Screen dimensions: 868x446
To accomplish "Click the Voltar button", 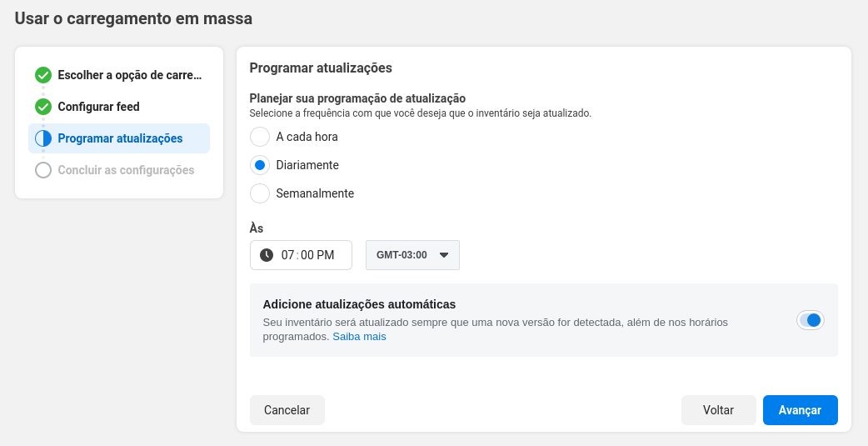I will point(719,410).
